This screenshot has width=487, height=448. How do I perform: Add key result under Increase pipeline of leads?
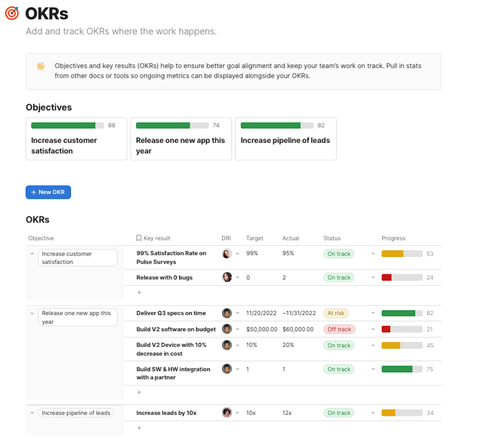pos(139,428)
